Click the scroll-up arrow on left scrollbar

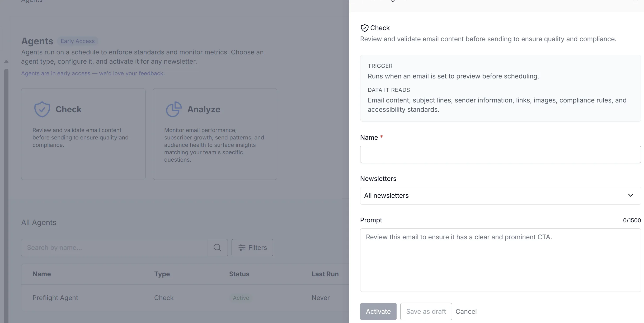click(x=6, y=62)
